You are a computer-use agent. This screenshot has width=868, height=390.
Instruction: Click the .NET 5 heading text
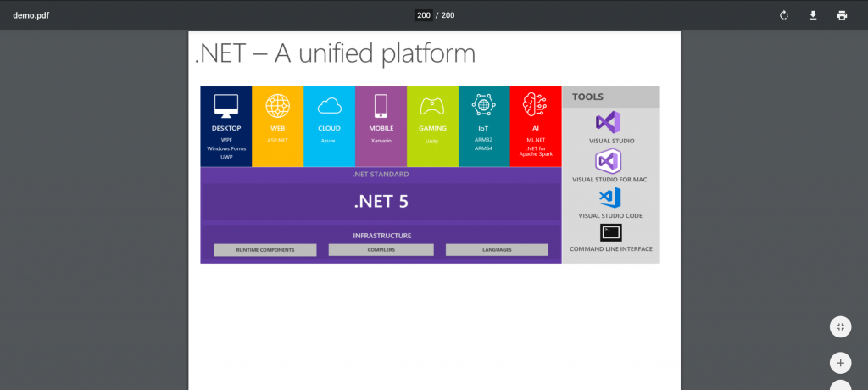coord(381,201)
